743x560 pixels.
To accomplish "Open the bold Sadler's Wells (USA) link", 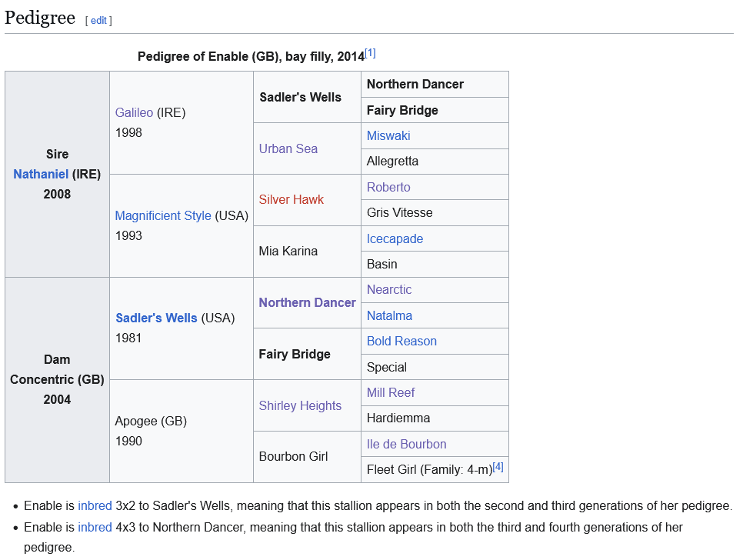I will [156, 318].
